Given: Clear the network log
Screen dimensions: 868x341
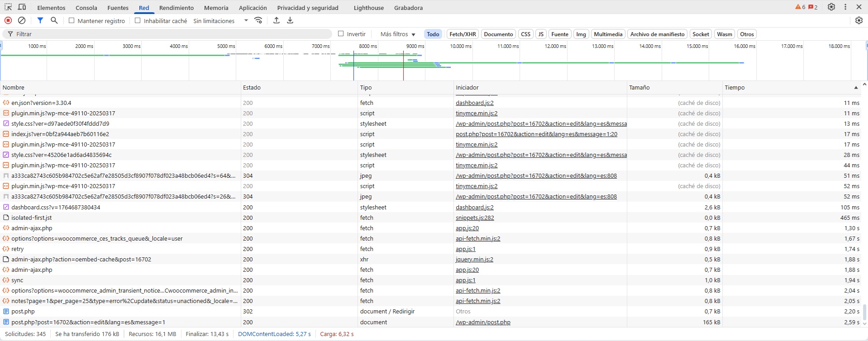Looking at the screenshot, I should click(22, 20).
